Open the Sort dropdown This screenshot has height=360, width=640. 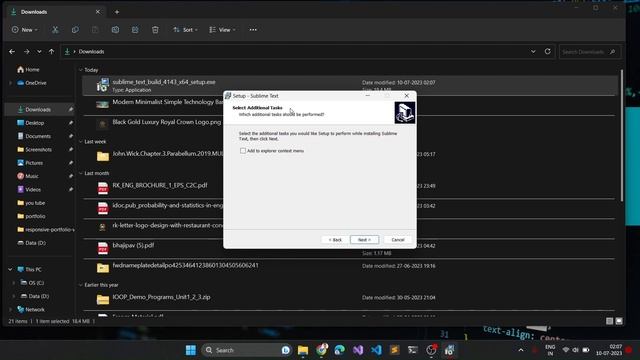pos(185,30)
